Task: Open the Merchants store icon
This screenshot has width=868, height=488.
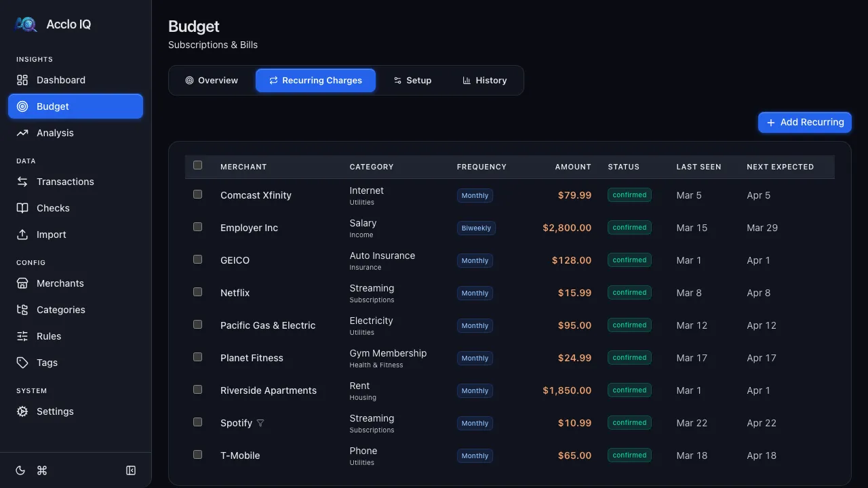Action: (x=22, y=283)
